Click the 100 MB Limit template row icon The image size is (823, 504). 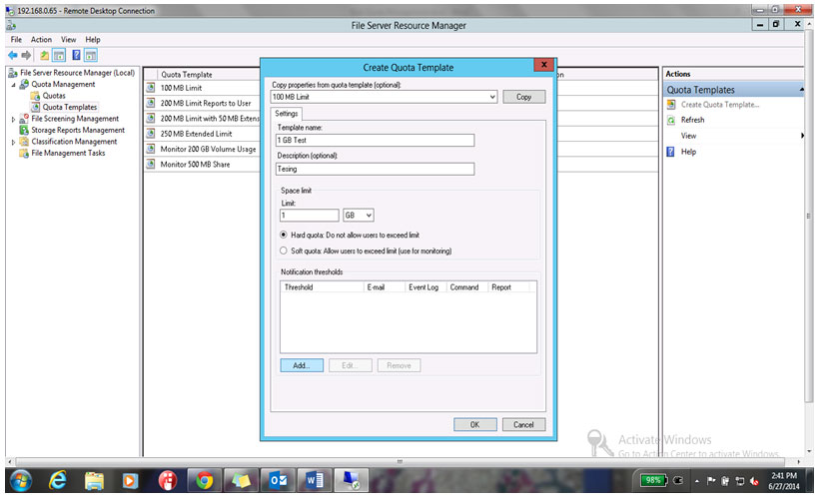pos(151,88)
